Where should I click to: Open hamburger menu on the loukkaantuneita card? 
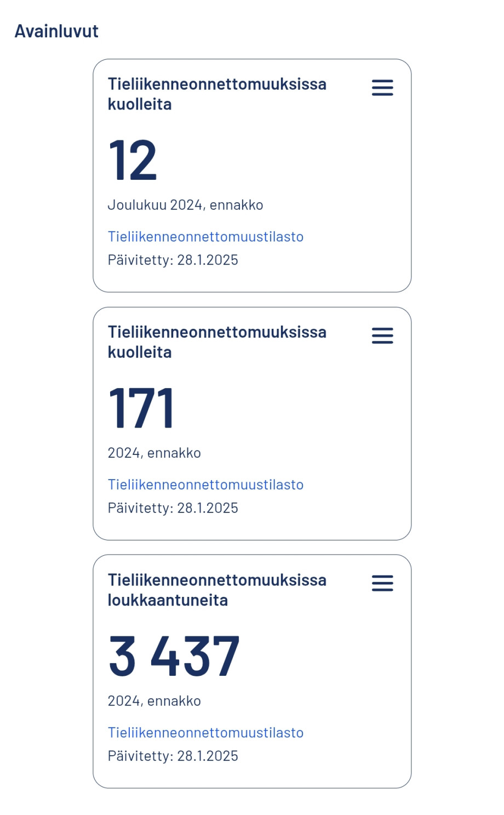tap(382, 583)
